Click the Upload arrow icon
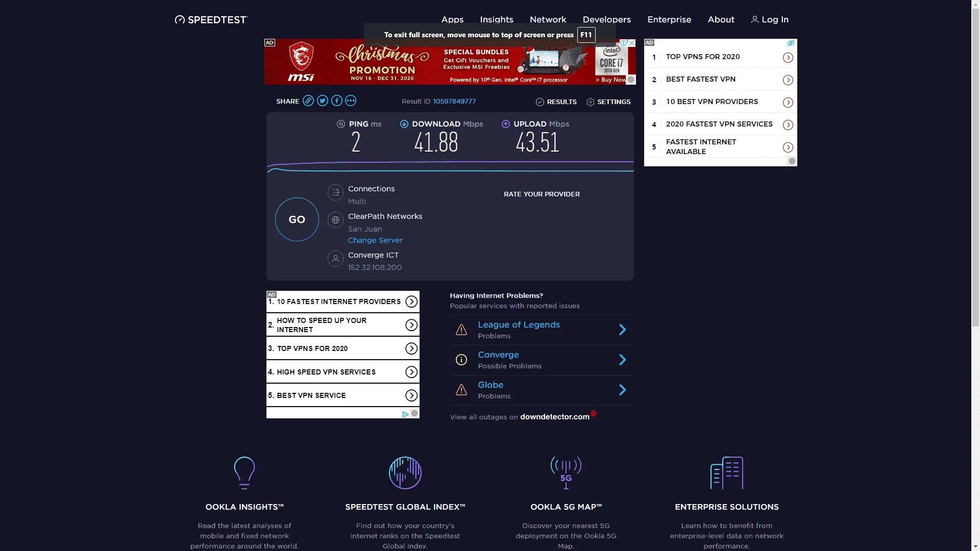The height and width of the screenshot is (551, 980). 506,124
